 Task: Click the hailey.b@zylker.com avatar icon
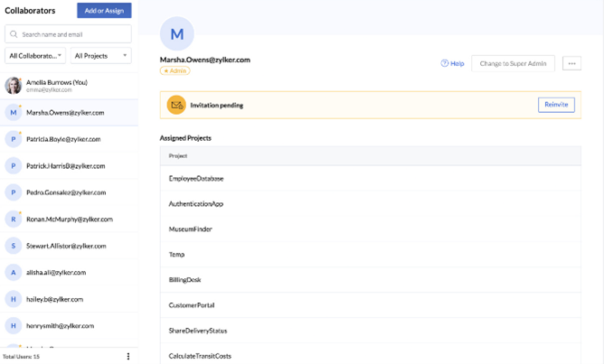coord(14,299)
